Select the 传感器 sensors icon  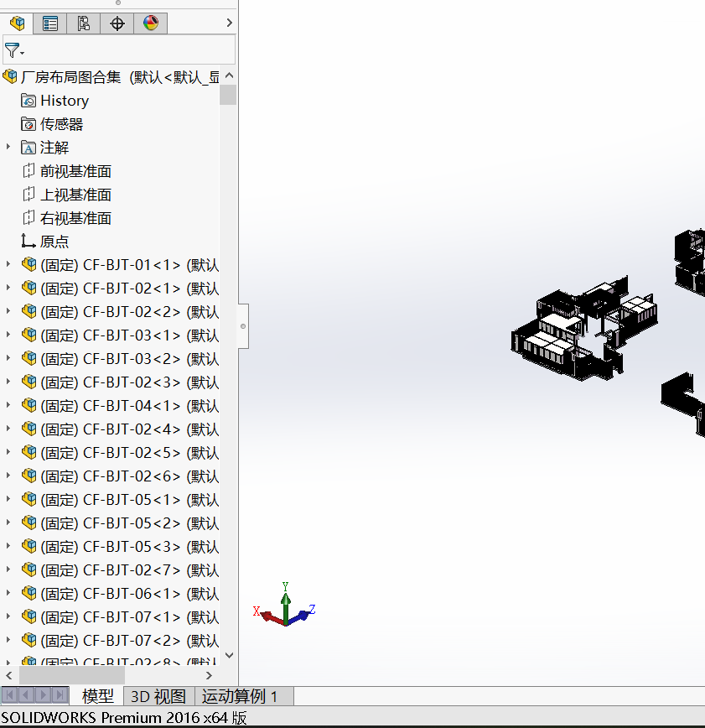pyautogui.click(x=29, y=124)
